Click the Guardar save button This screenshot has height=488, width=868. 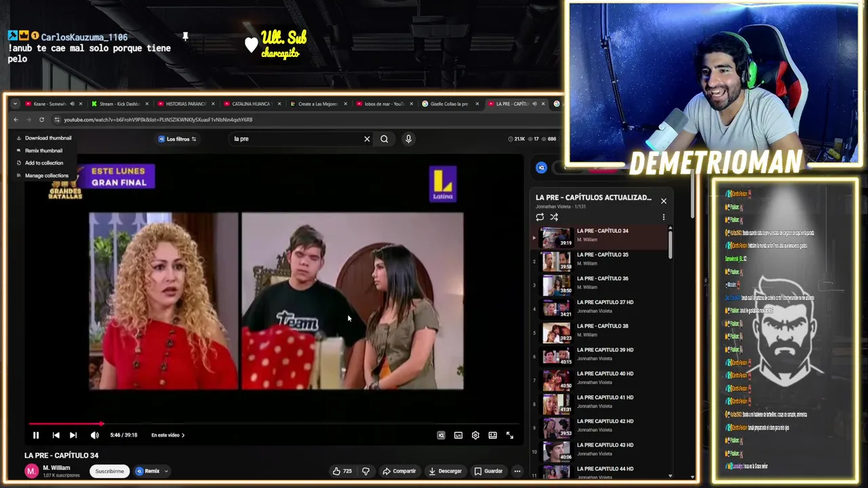pyautogui.click(x=489, y=471)
